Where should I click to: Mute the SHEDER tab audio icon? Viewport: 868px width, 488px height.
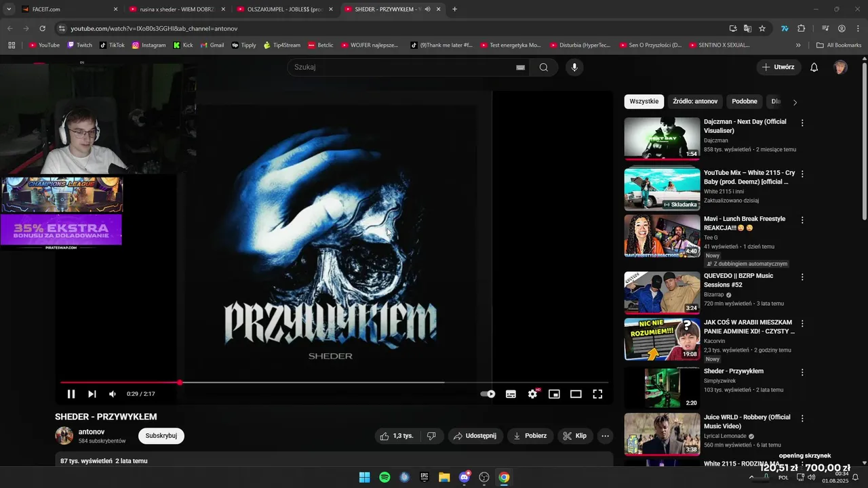click(427, 9)
